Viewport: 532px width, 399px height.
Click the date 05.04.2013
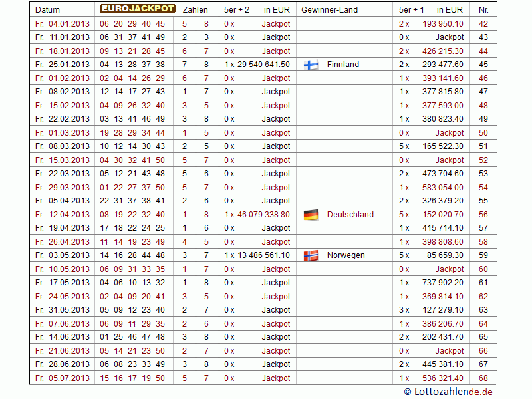coord(69,201)
